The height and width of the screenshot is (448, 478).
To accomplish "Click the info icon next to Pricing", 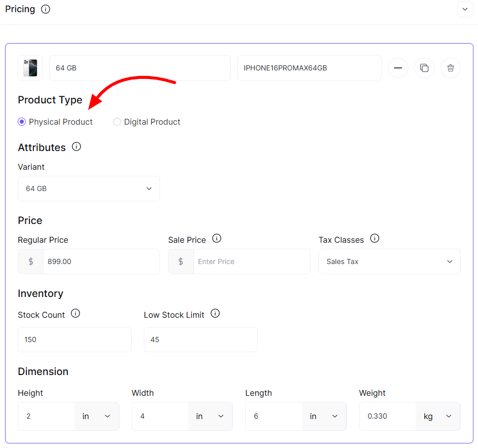I will click(46, 9).
